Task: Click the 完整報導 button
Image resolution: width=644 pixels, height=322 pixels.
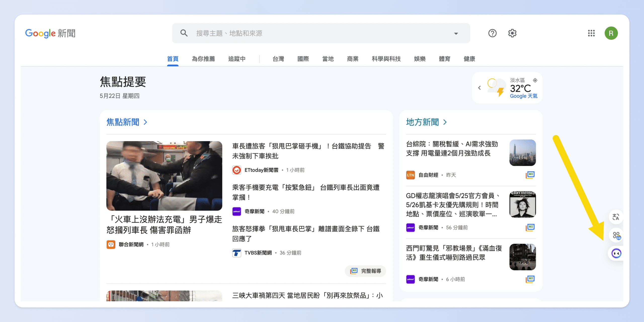Action: click(366, 271)
